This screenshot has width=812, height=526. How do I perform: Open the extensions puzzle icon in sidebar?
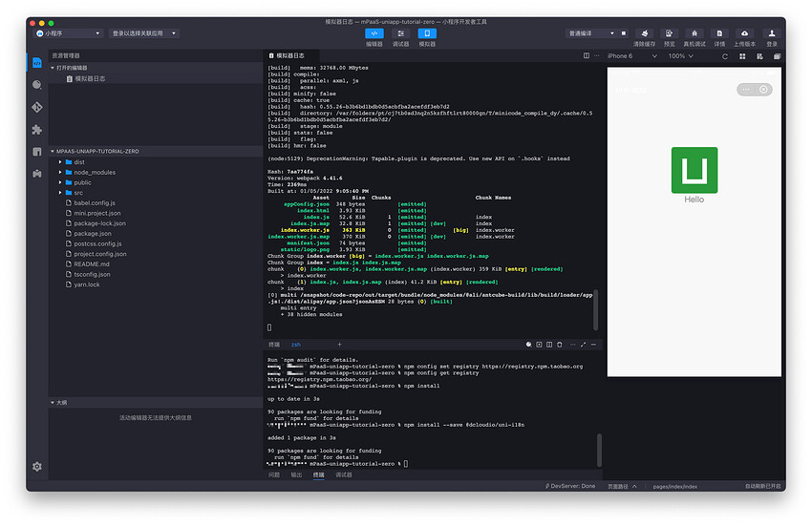pyautogui.click(x=37, y=129)
